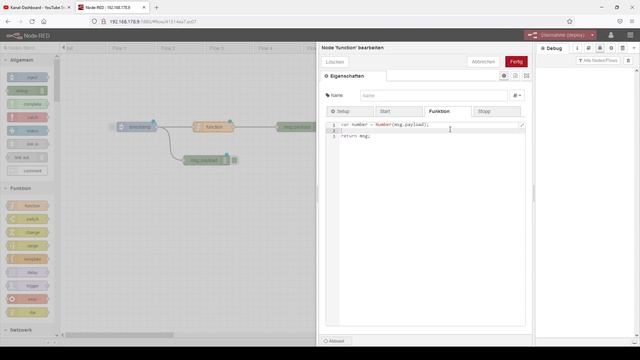Select the status node in palette
Screen dimensions: 640x360
(28, 131)
